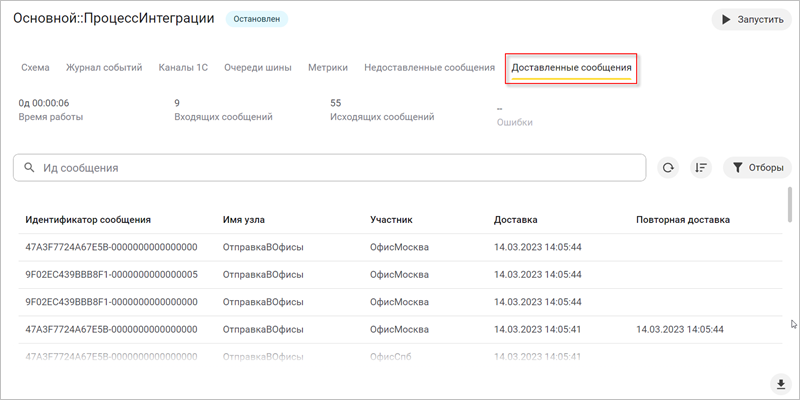This screenshot has width=800, height=400.
Task: Click the sort order icon
Action: (x=701, y=168)
